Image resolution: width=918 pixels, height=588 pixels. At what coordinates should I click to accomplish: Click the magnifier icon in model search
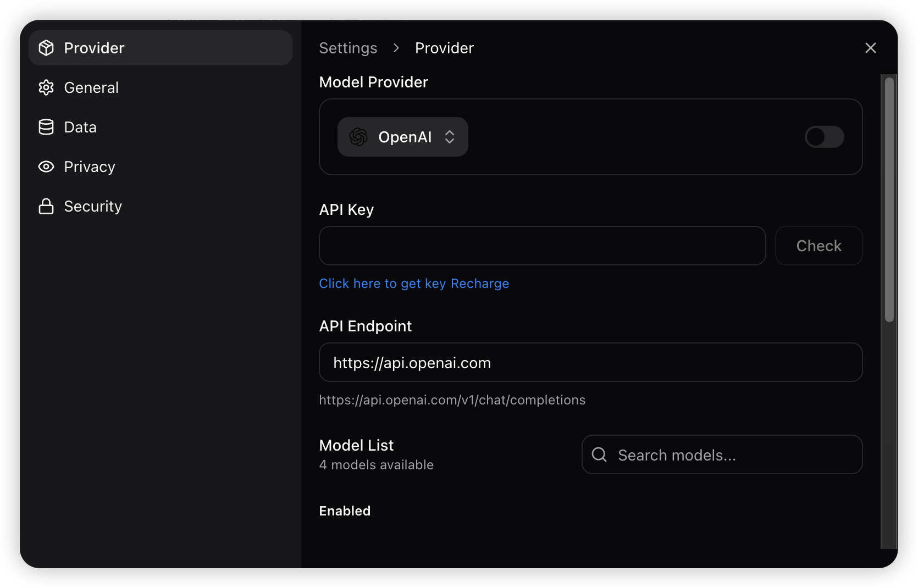[x=599, y=454]
